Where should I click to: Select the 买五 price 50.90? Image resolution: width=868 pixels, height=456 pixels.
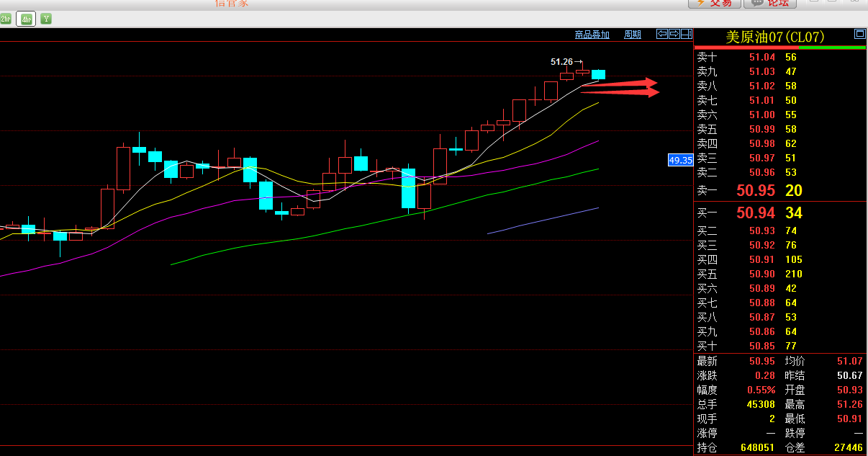762,274
